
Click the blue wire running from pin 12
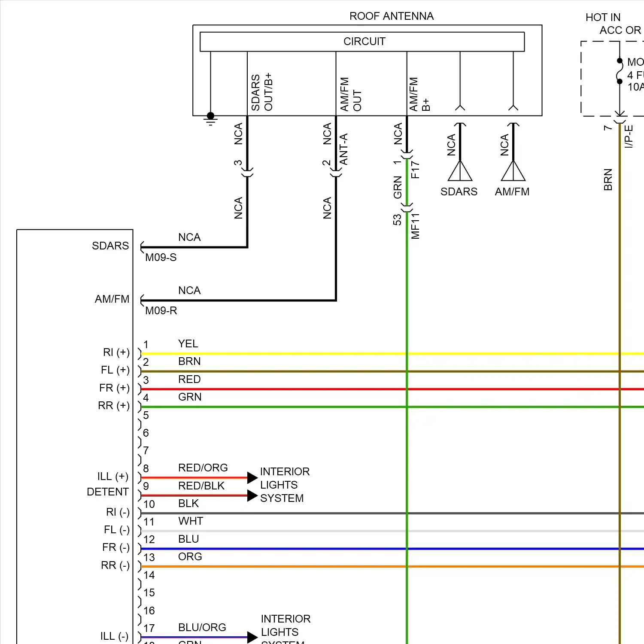(392, 549)
